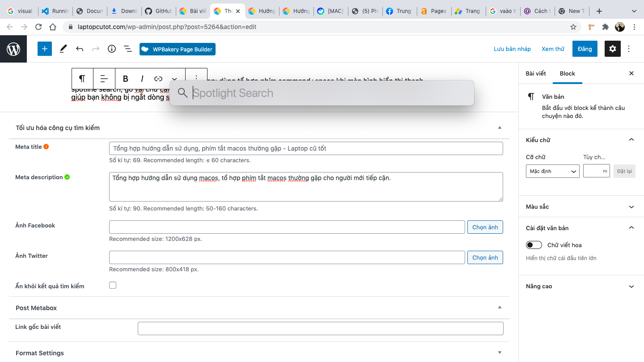644x362 pixels.
Task: Toggle the settings gear icon
Action: click(613, 49)
